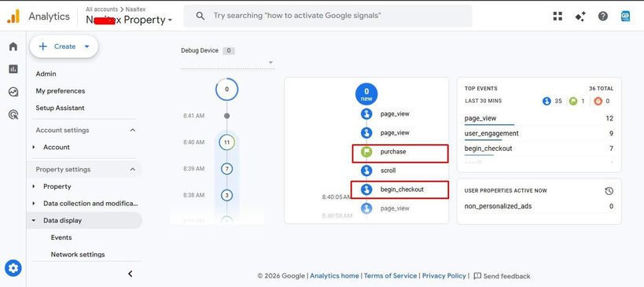Expand Data collection and modification item

click(34, 203)
